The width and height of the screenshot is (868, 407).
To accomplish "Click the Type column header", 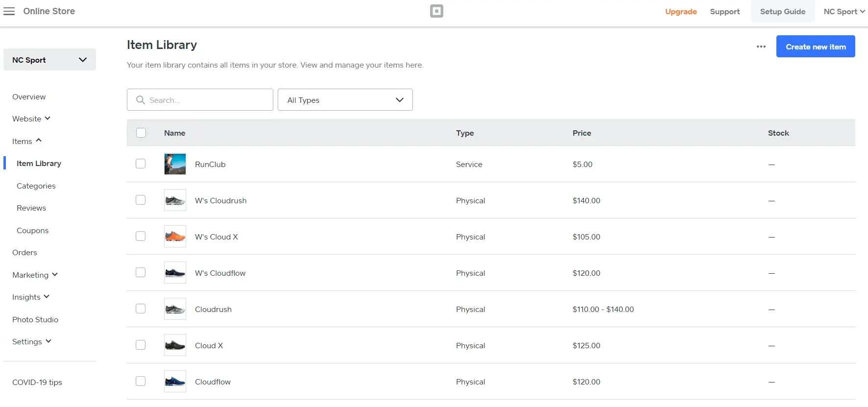I will pyautogui.click(x=465, y=133).
